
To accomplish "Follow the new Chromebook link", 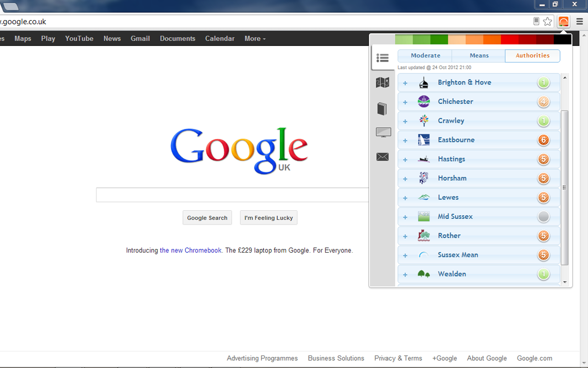I will click(x=191, y=251).
